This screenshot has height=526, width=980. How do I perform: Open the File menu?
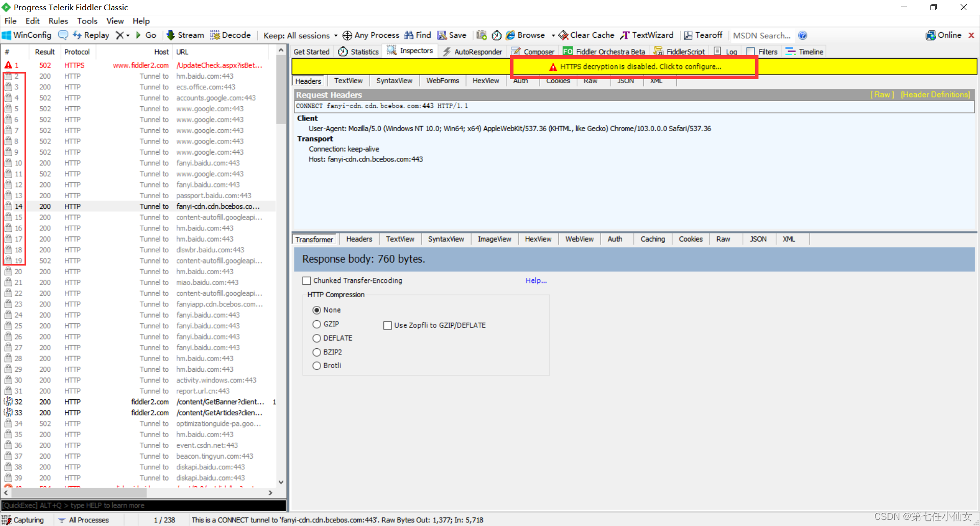(x=11, y=21)
